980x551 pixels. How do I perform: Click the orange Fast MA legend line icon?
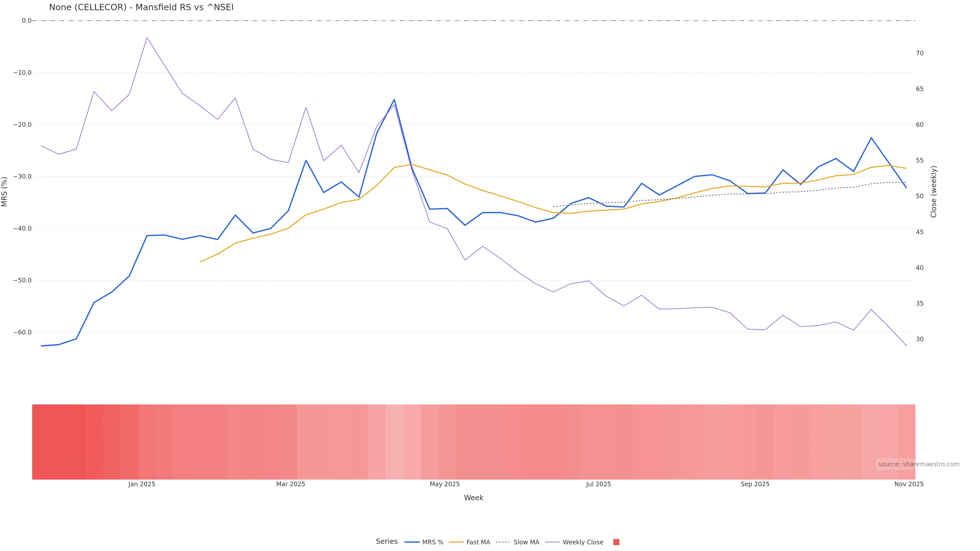pos(456,542)
